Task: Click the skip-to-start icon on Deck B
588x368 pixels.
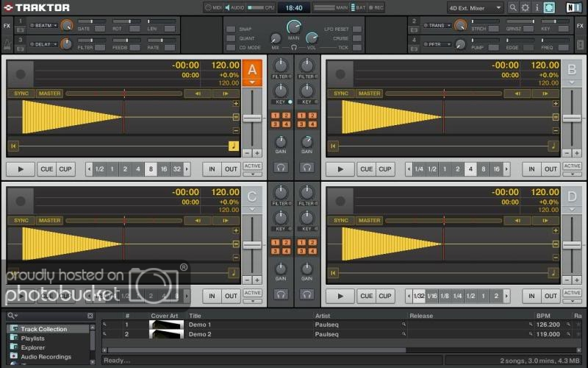Action: (333, 146)
